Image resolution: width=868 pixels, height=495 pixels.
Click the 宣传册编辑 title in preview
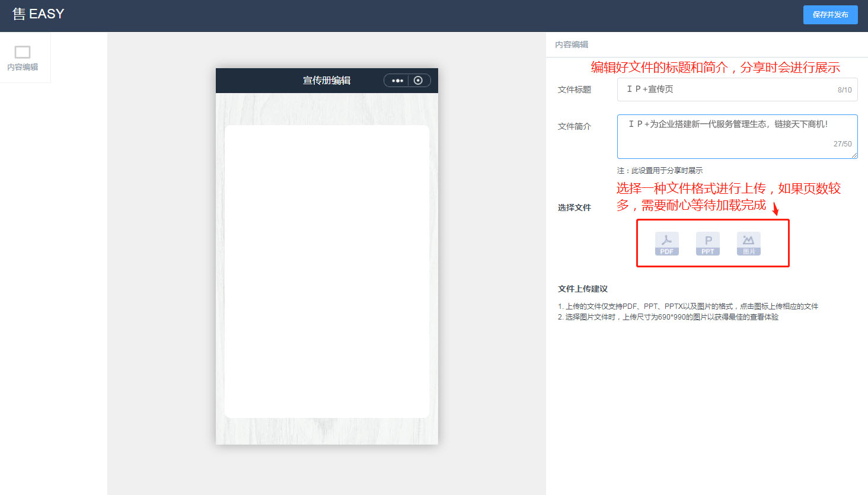(327, 81)
